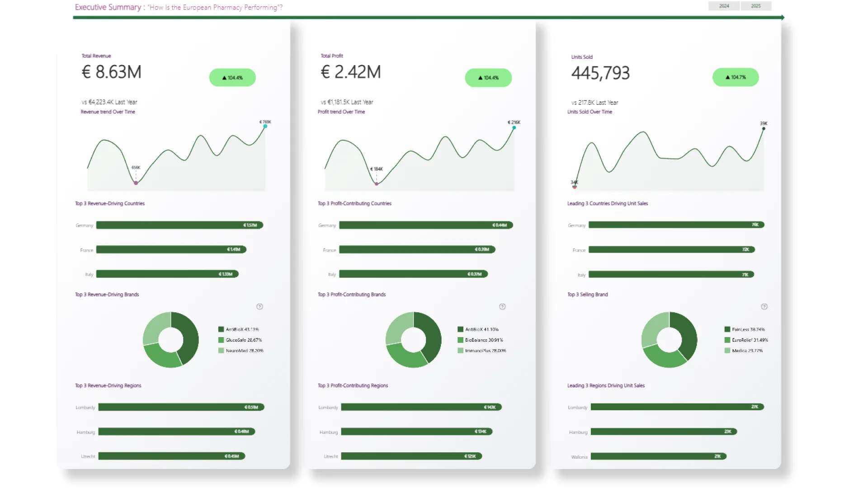
Task: Click the Units Sold 104.7% growth badge
Action: point(736,77)
